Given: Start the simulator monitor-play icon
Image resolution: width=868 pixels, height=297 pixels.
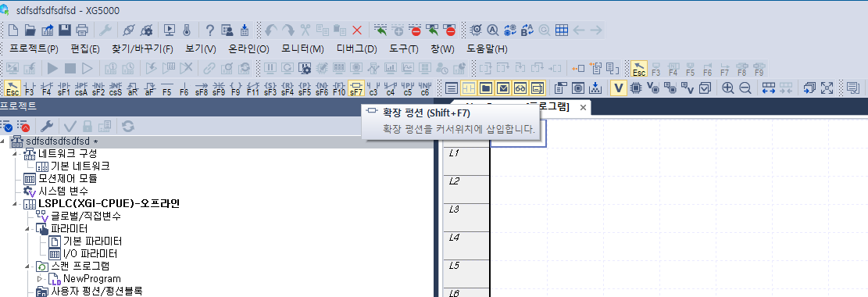Looking at the screenshot, I should point(170,30).
